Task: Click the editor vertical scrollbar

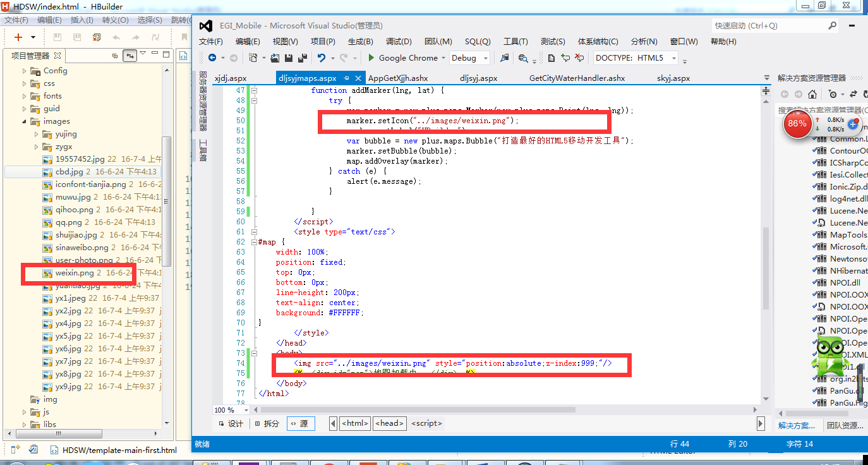Action: [x=767, y=269]
